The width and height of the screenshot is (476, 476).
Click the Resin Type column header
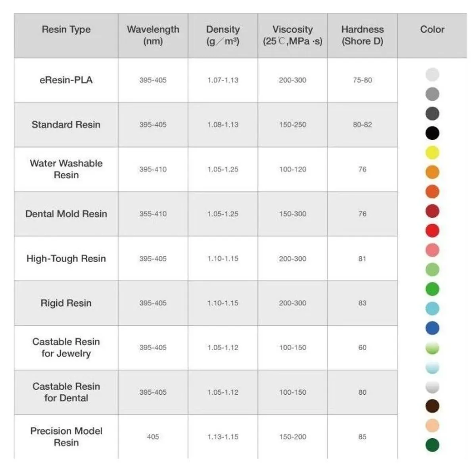coord(66,30)
